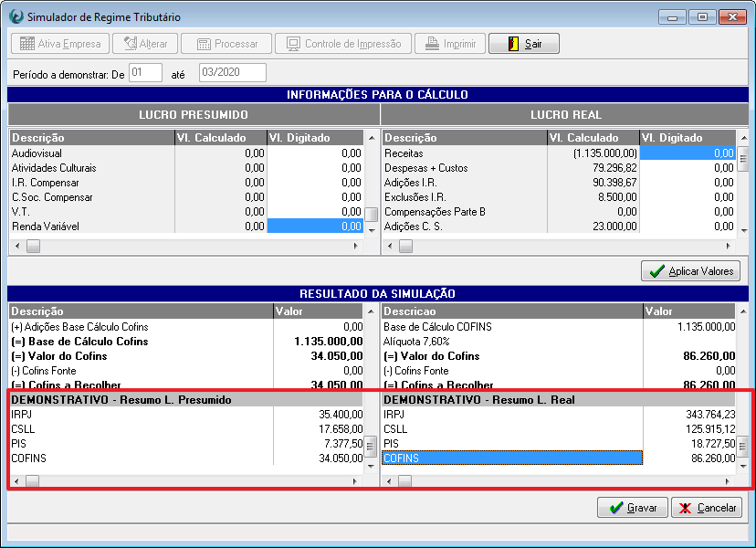
Task: Select PIS row with 18.727,50
Action: [x=559, y=443]
